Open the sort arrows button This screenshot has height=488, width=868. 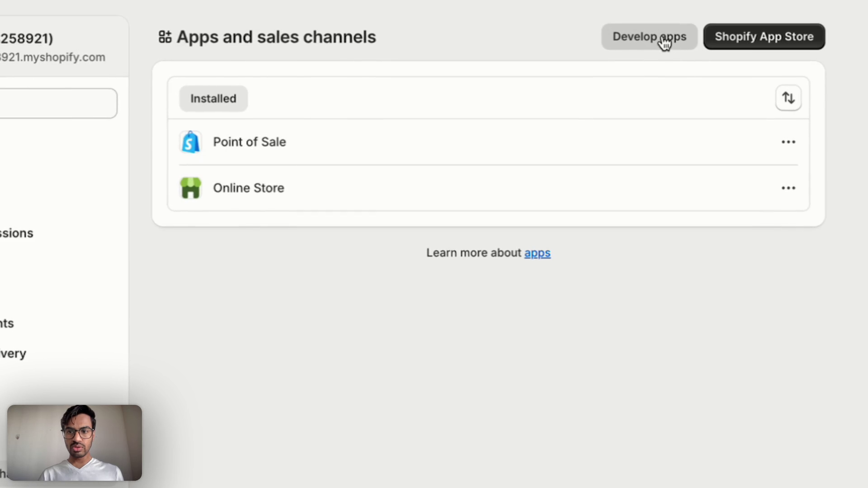788,98
